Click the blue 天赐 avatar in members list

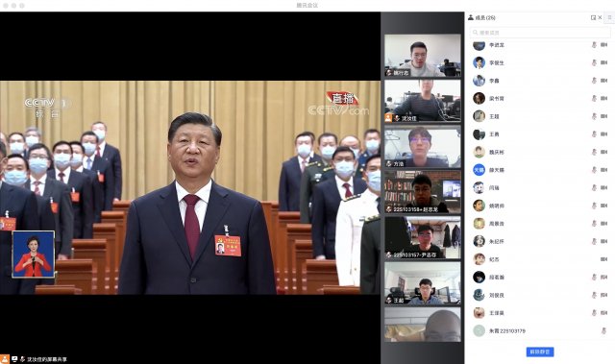[x=479, y=170]
